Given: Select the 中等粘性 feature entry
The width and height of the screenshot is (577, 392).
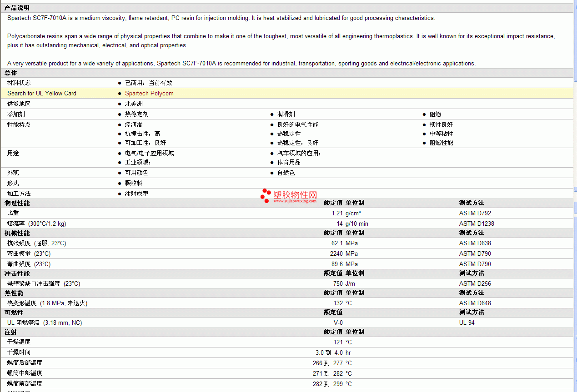Looking at the screenshot, I should [x=442, y=134].
